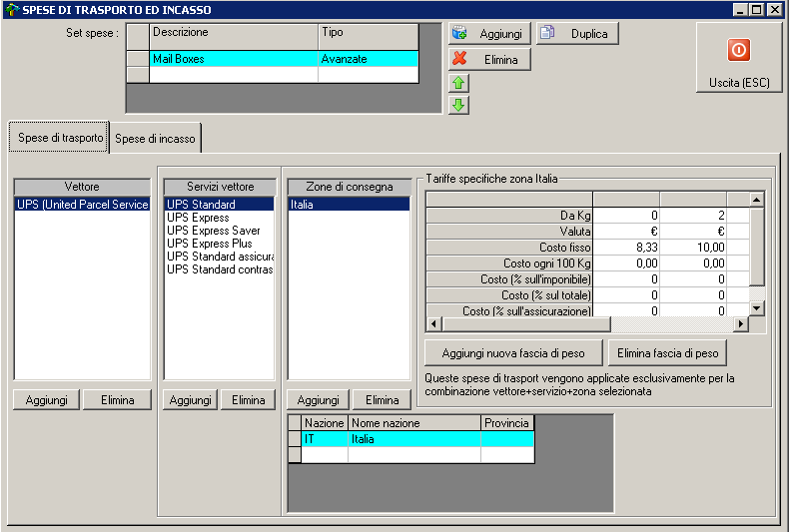Open the Spese di trasporto tab
Image resolution: width=789 pixels, height=532 pixels.
pos(59,138)
